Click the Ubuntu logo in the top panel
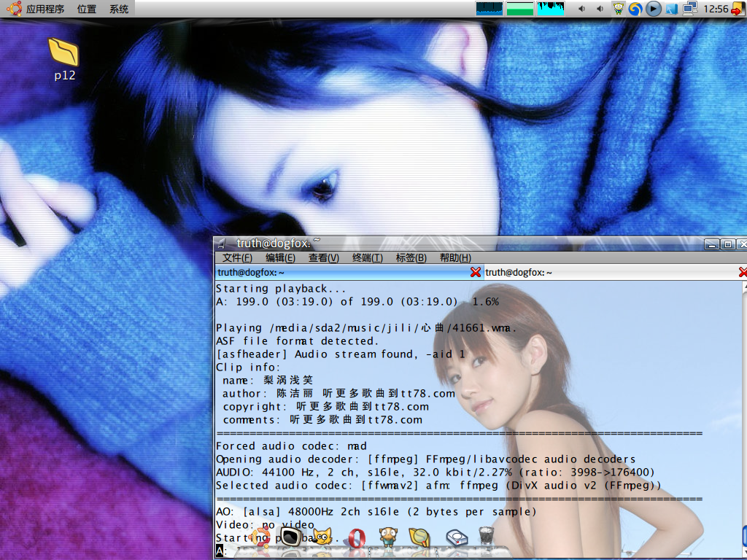 coord(15,9)
